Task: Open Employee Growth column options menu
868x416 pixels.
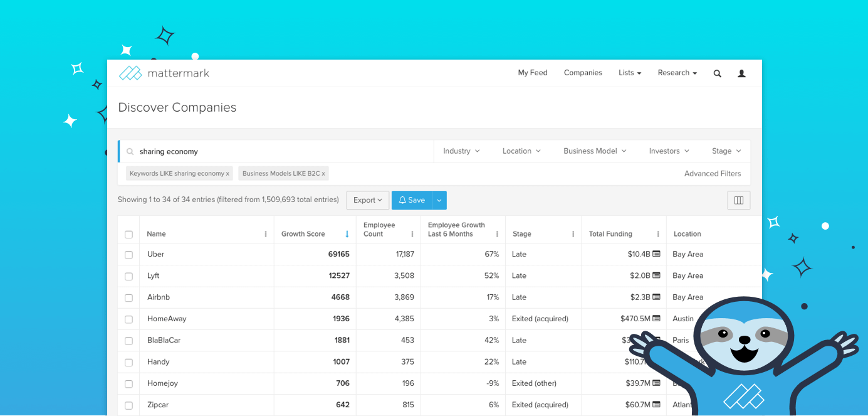Action: click(x=497, y=234)
